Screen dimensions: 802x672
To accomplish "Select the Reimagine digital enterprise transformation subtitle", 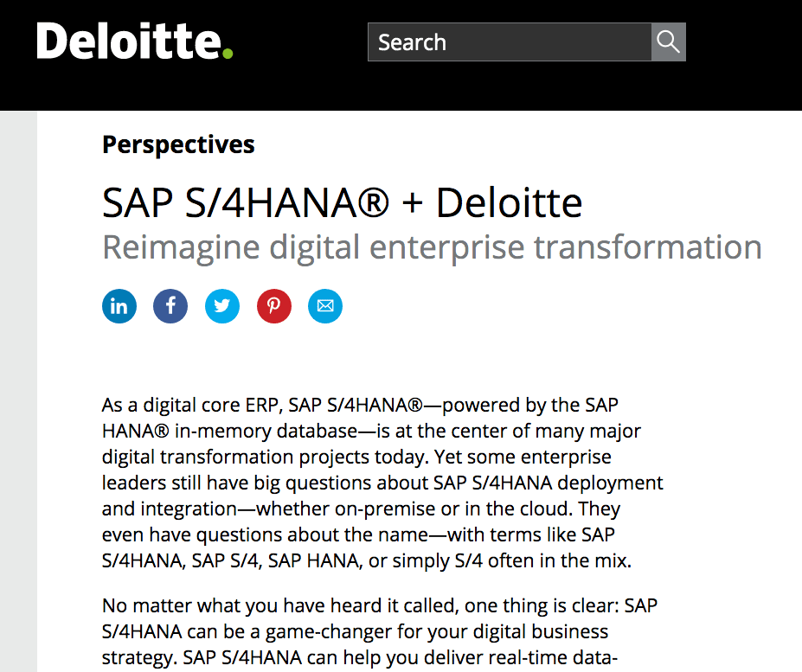I will click(433, 247).
